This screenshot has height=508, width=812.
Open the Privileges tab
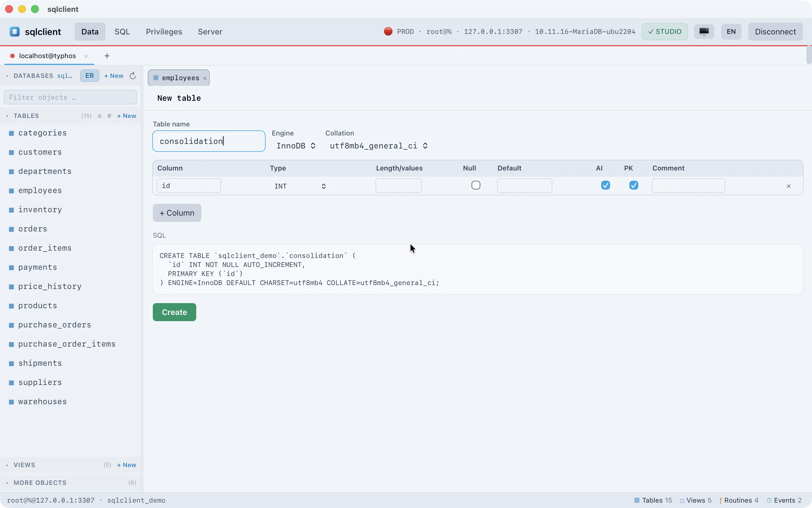point(164,32)
